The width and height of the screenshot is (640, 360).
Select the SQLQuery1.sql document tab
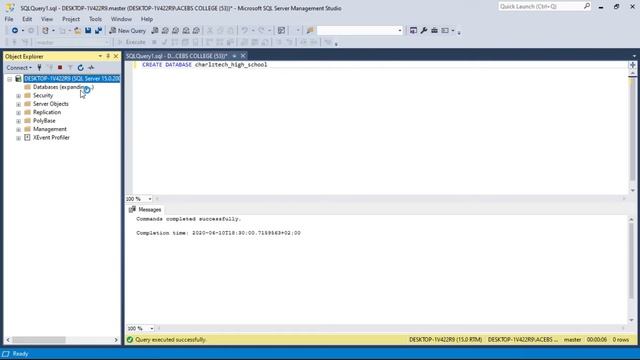point(177,56)
